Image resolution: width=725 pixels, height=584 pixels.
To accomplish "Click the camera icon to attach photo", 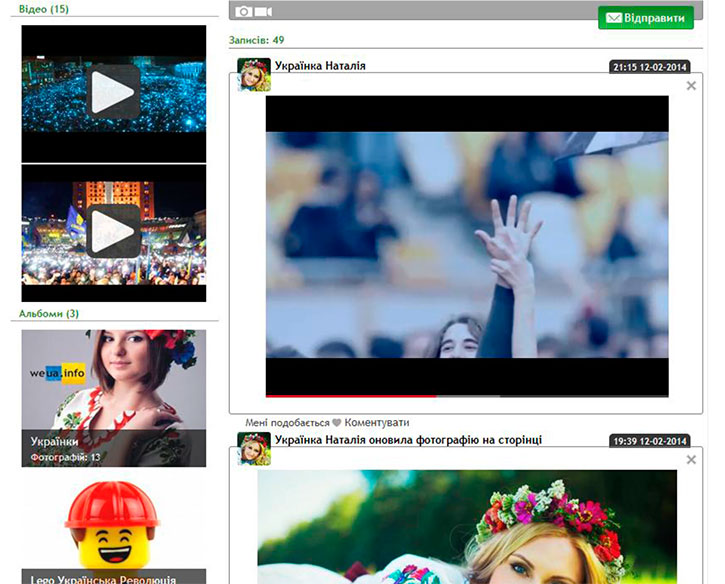I will [x=244, y=11].
